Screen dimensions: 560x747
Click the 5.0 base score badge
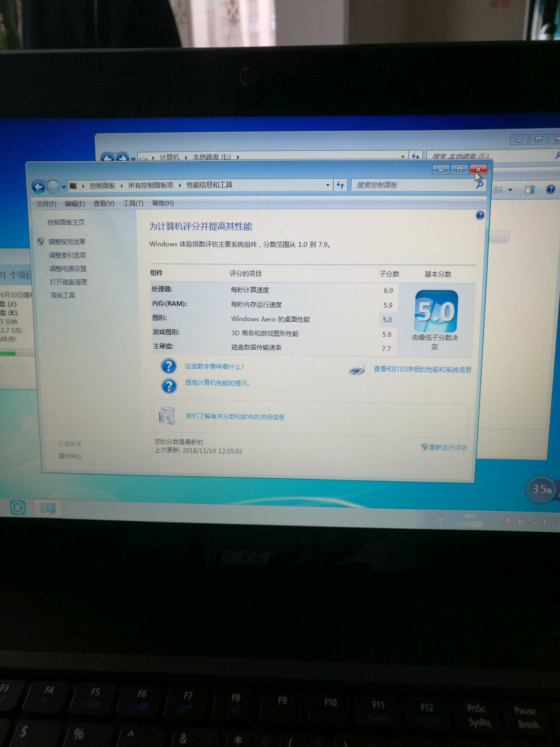coord(436,311)
